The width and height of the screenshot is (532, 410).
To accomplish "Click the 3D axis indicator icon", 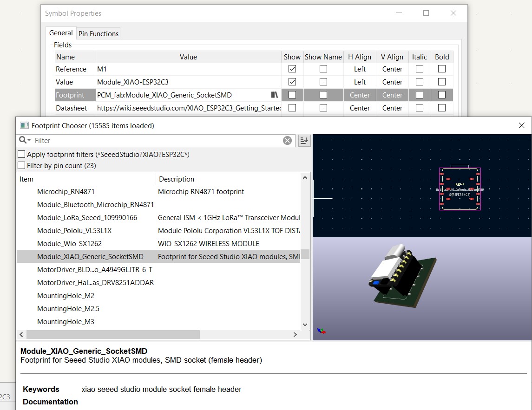I will point(322,331).
